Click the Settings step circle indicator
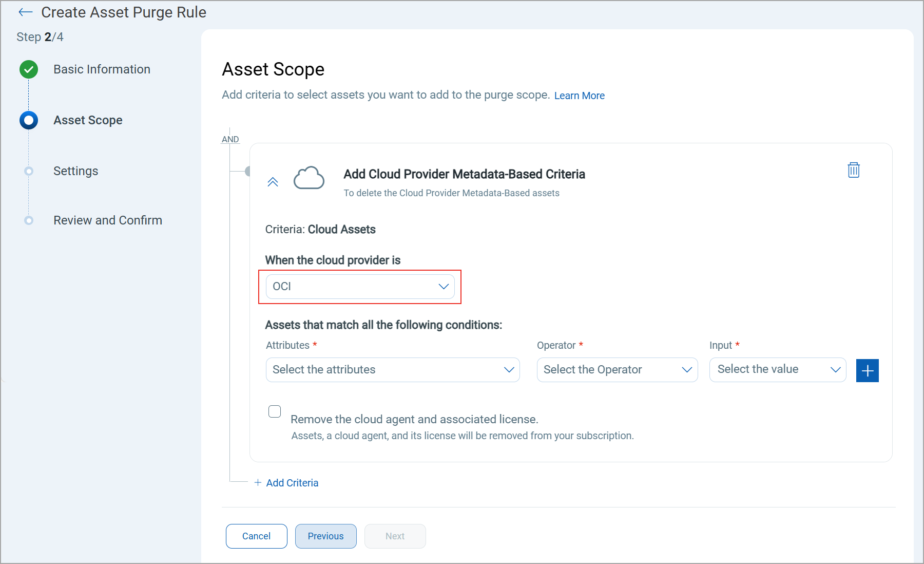This screenshot has height=564, width=924. 29,171
